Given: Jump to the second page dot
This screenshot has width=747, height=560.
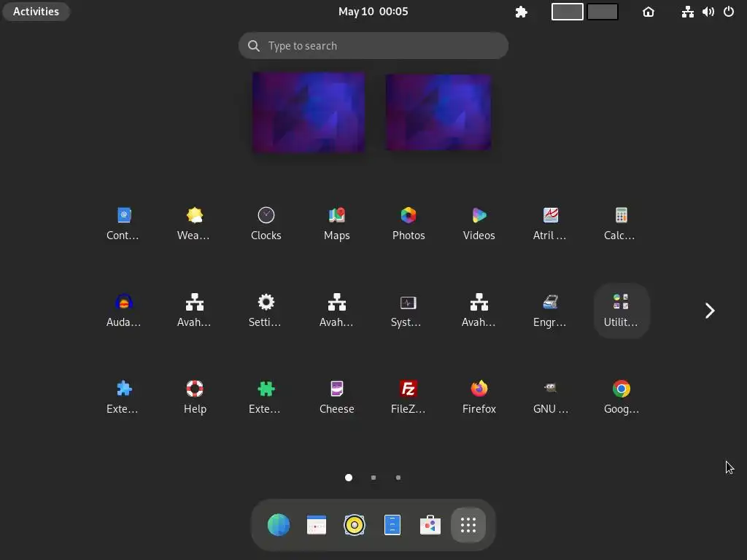Looking at the screenshot, I should (x=373, y=478).
